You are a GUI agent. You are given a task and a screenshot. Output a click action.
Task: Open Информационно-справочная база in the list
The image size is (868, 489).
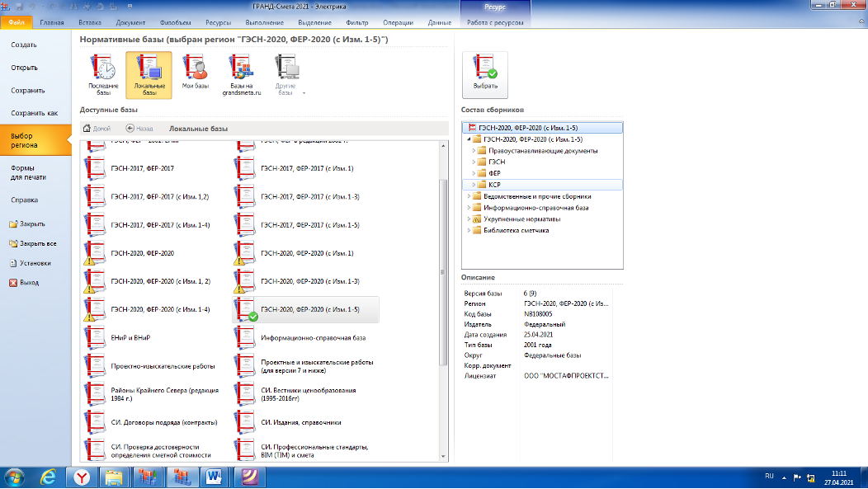pyautogui.click(x=307, y=337)
